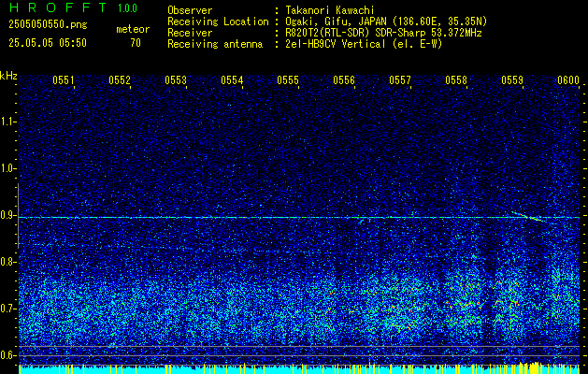Click the meteor label

tap(133, 29)
